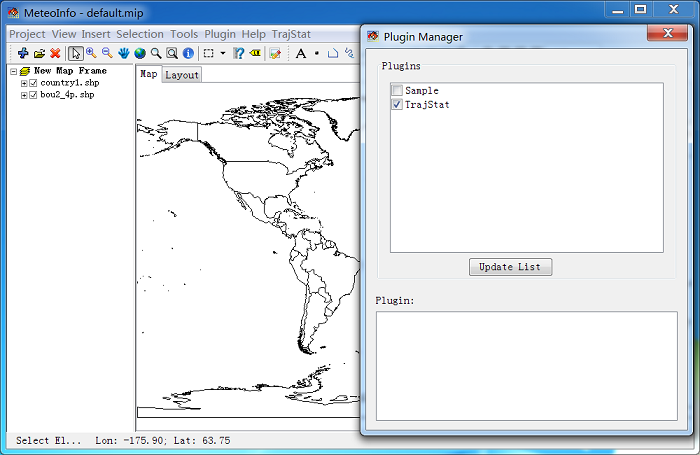Enable the Sample plugin checkbox

pyautogui.click(x=397, y=91)
